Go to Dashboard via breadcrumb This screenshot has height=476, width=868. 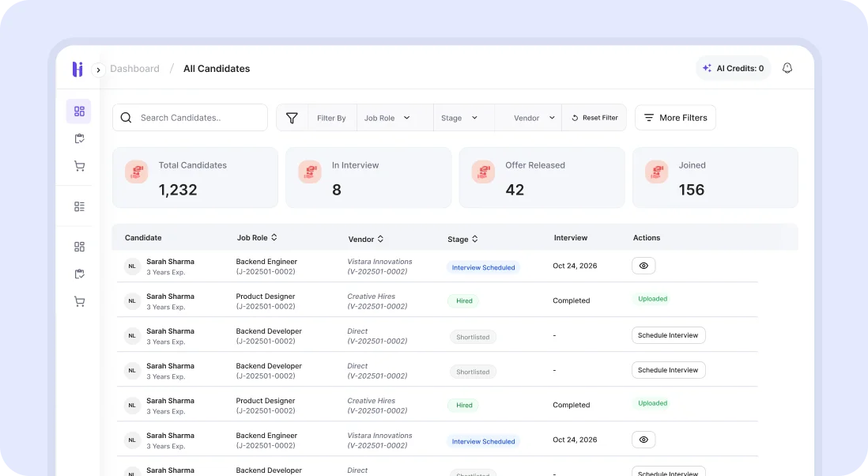(135, 69)
